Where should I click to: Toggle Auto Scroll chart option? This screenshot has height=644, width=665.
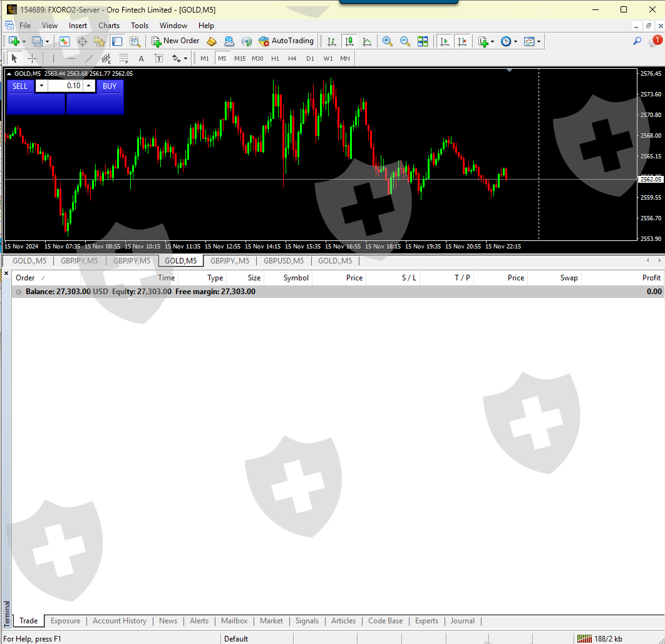(x=445, y=41)
